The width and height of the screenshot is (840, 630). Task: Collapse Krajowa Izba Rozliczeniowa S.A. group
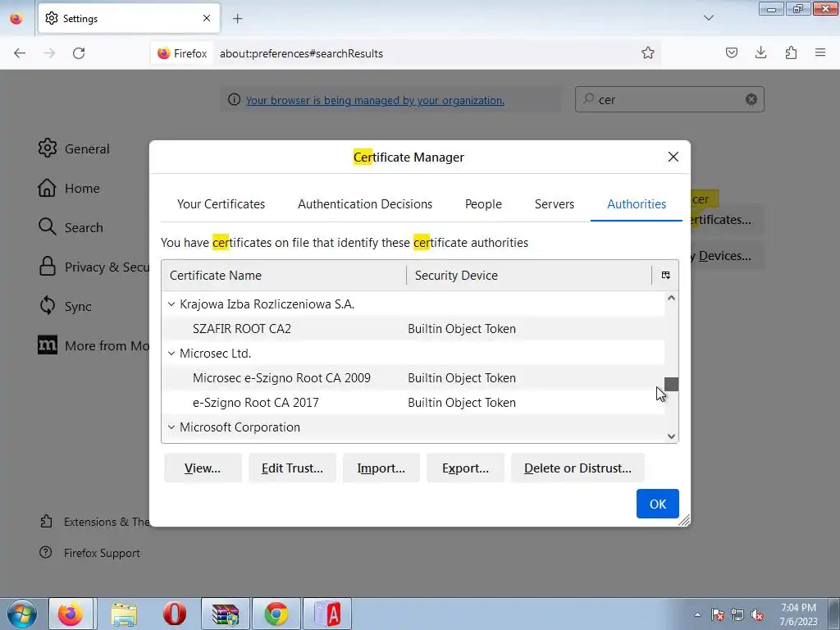[x=171, y=304]
